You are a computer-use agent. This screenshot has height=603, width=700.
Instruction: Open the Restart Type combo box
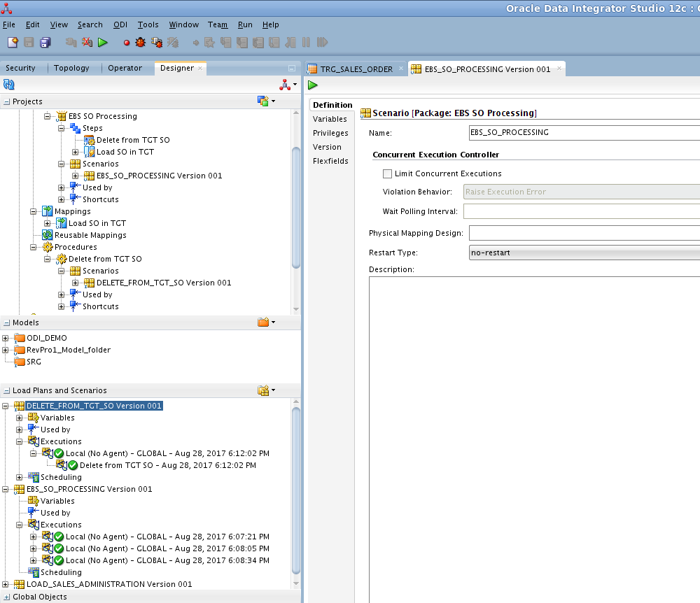tap(584, 253)
